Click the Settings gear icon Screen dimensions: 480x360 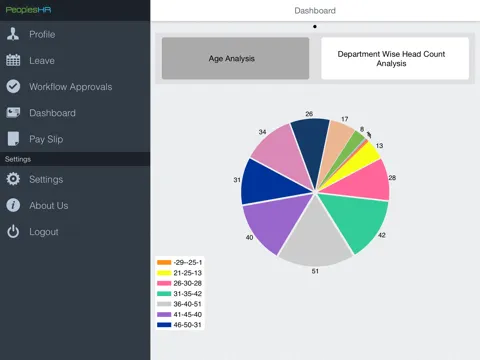click(x=13, y=179)
